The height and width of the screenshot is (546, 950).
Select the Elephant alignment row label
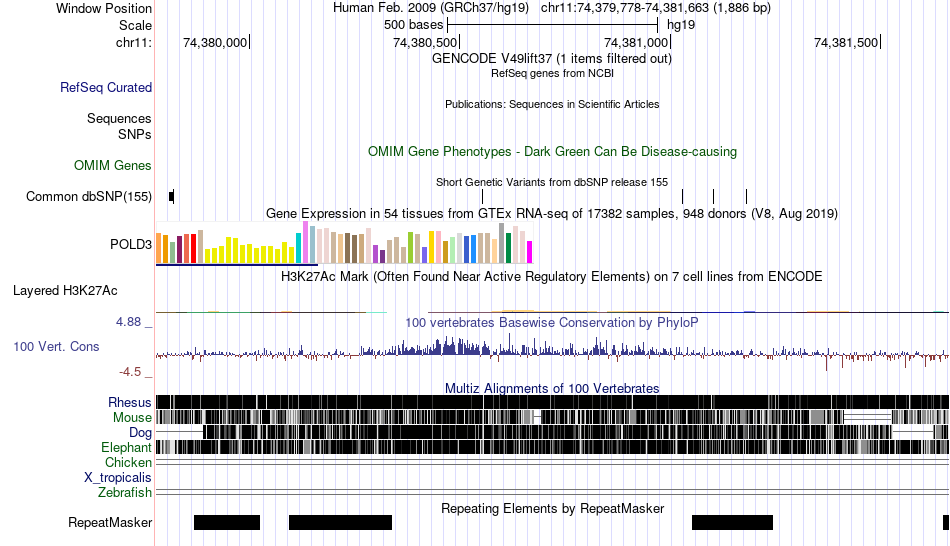pyautogui.click(x=126, y=447)
